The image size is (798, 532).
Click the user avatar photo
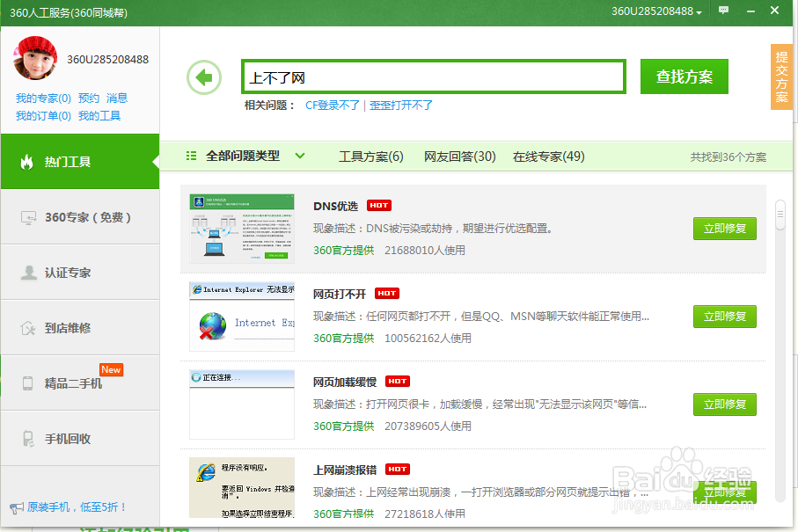(35, 58)
